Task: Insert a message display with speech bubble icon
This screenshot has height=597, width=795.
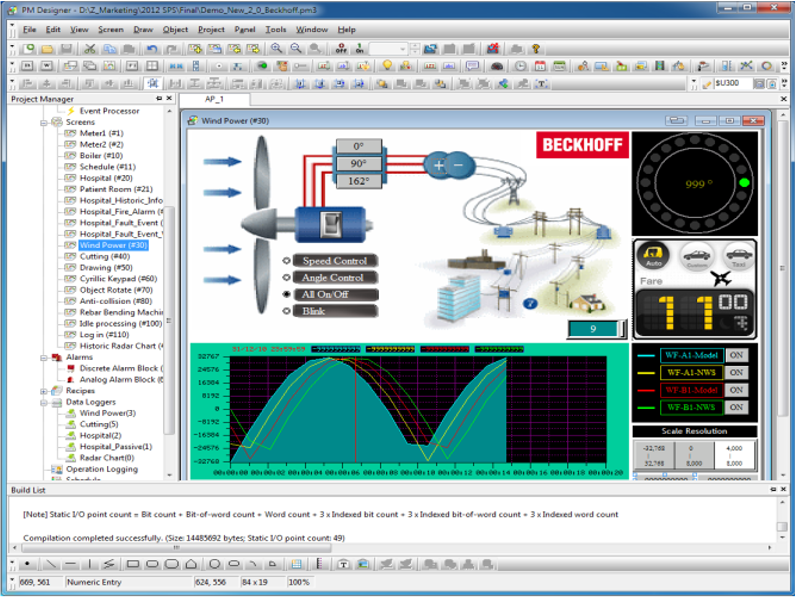Action: (473, 66)
